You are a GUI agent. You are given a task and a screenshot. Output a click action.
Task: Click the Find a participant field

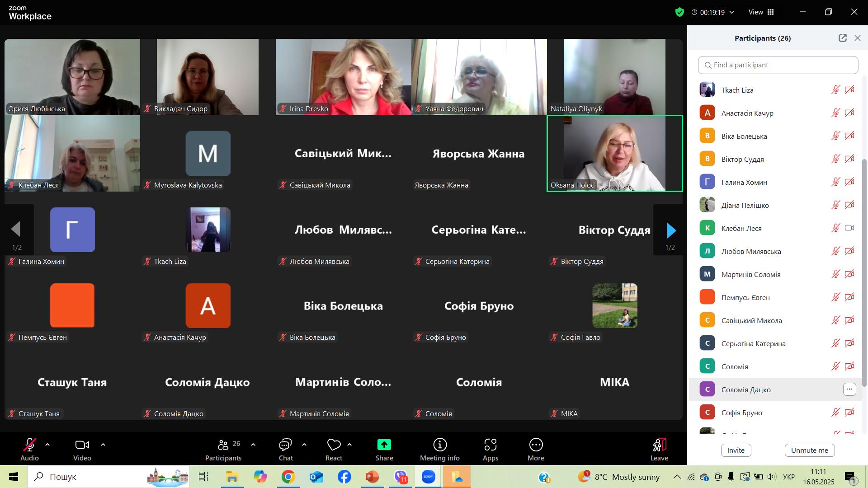pos(778,65)
